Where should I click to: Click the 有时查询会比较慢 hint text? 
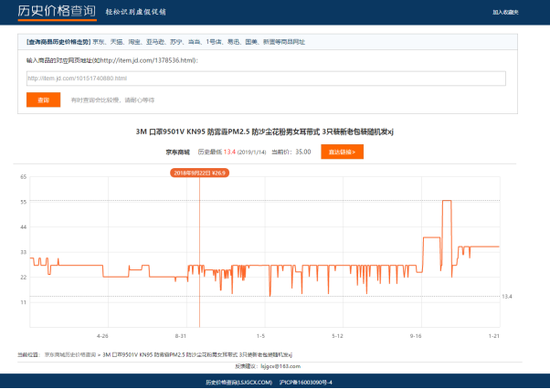113,100
